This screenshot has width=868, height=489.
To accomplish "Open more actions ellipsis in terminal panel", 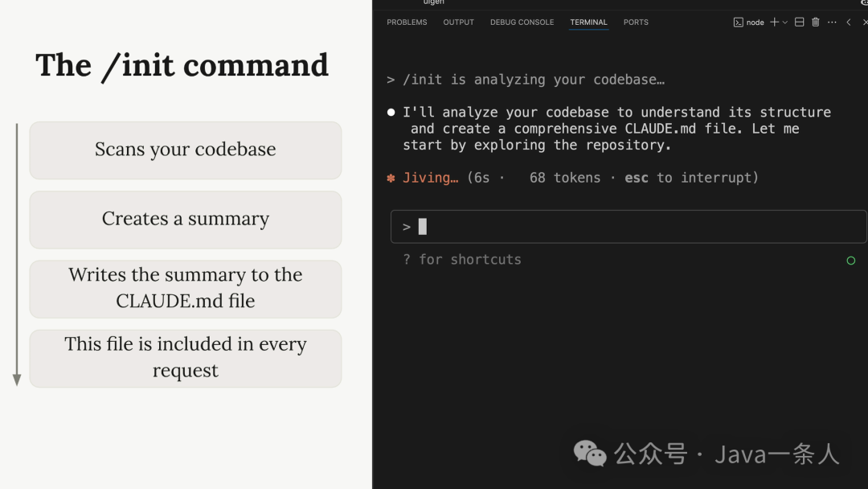I will pyautogui.click(x=832, y=23).
